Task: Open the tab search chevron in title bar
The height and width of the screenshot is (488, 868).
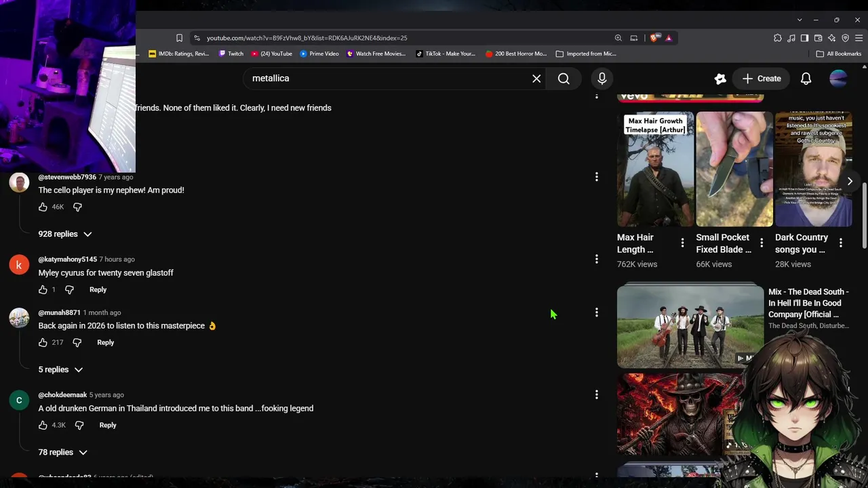Action: [x=800, y=20]
